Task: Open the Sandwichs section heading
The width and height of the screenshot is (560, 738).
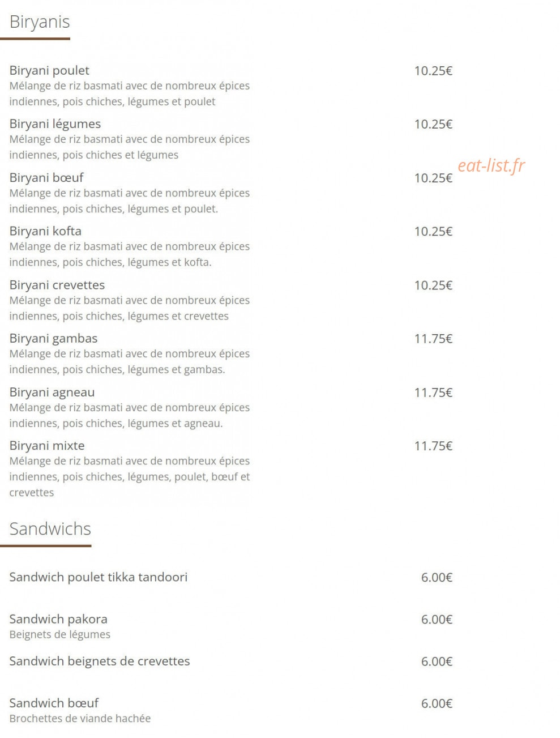Action: [x=50, y=529]
